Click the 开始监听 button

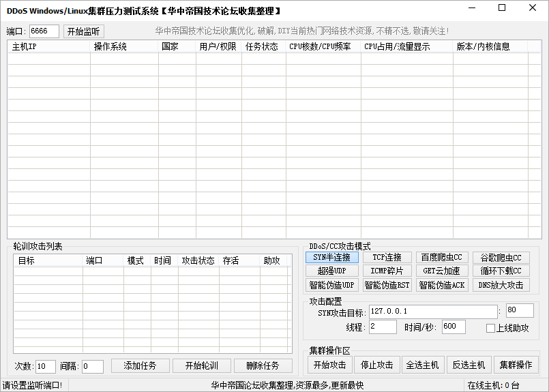tap(84, 31)
